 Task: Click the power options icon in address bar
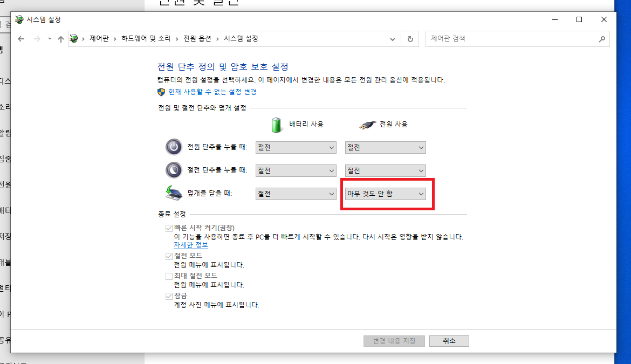click(74, 39)
